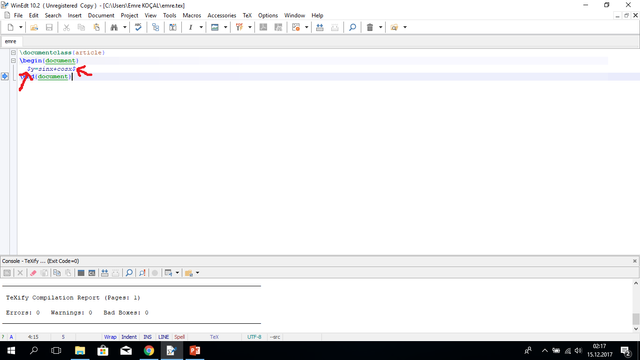Click the binoculars Find icon

click(x=114, y=27)
